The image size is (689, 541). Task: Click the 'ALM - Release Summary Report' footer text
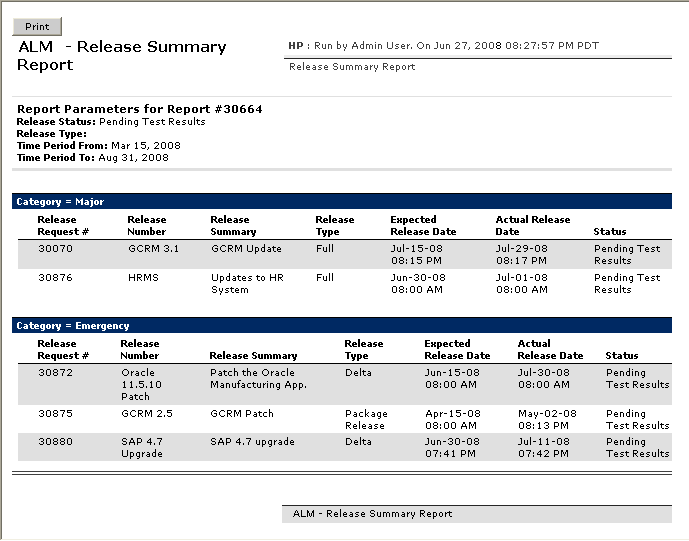click(372, 514)
